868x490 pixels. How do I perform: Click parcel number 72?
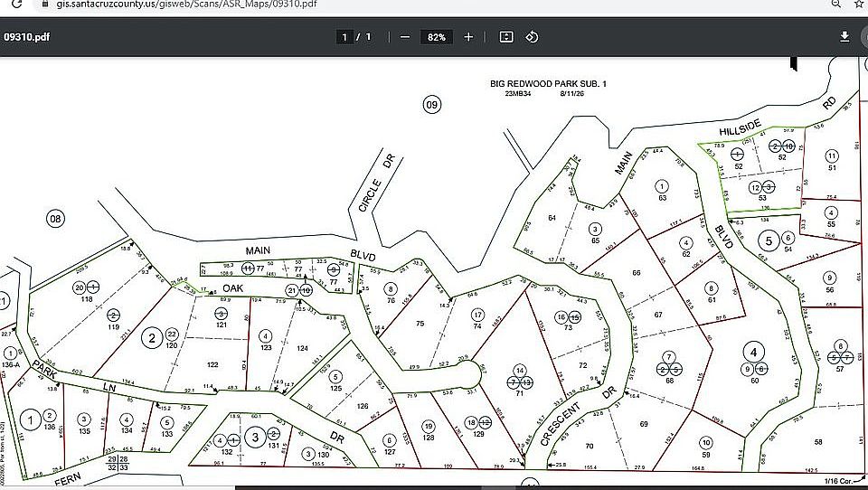pos(582,365)
